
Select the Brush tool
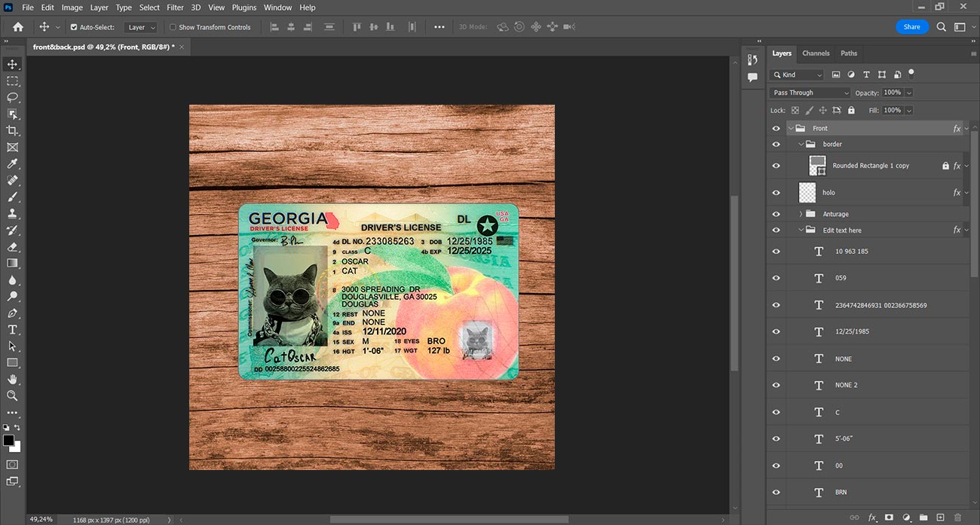13,197
